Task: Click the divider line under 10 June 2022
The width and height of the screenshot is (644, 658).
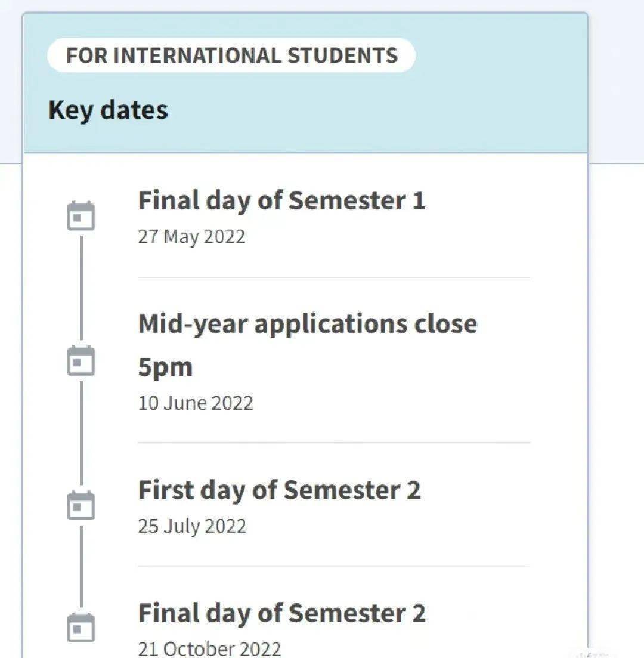Action: [x=334, y=442]
